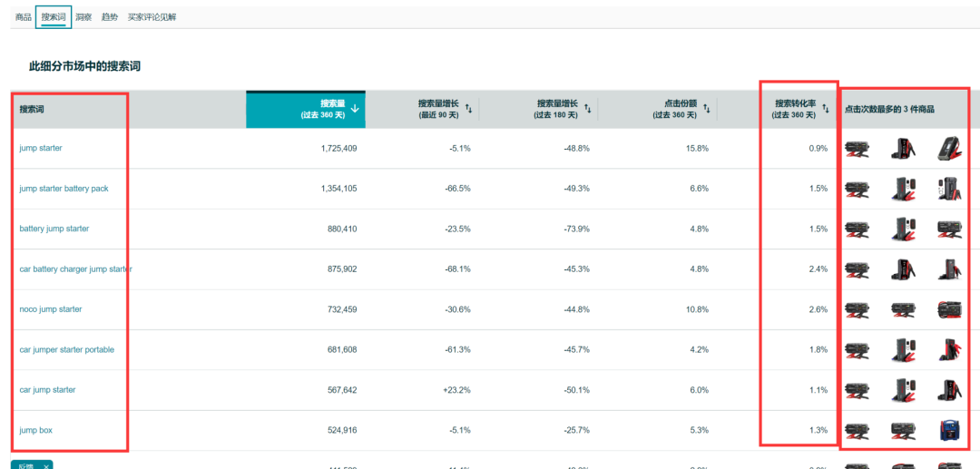Click the conversion rate value 2.4%
Image resolution: width=980 pixels, height=469 pixels.
point(818,269)
